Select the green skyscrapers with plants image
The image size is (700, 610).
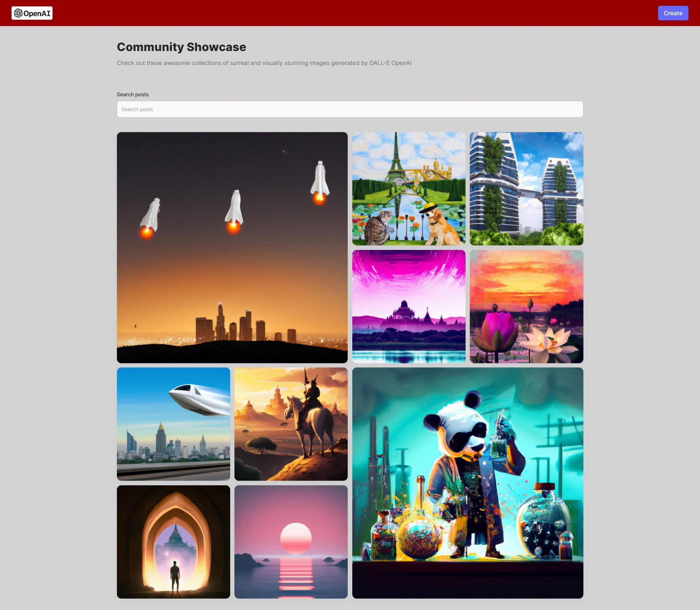point(526,188)
